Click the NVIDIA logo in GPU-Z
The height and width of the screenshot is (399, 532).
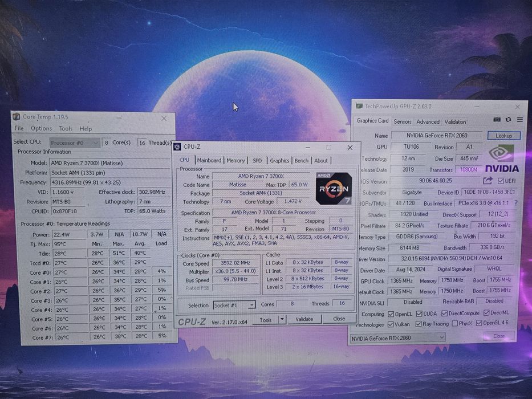[x=501, y=159]
